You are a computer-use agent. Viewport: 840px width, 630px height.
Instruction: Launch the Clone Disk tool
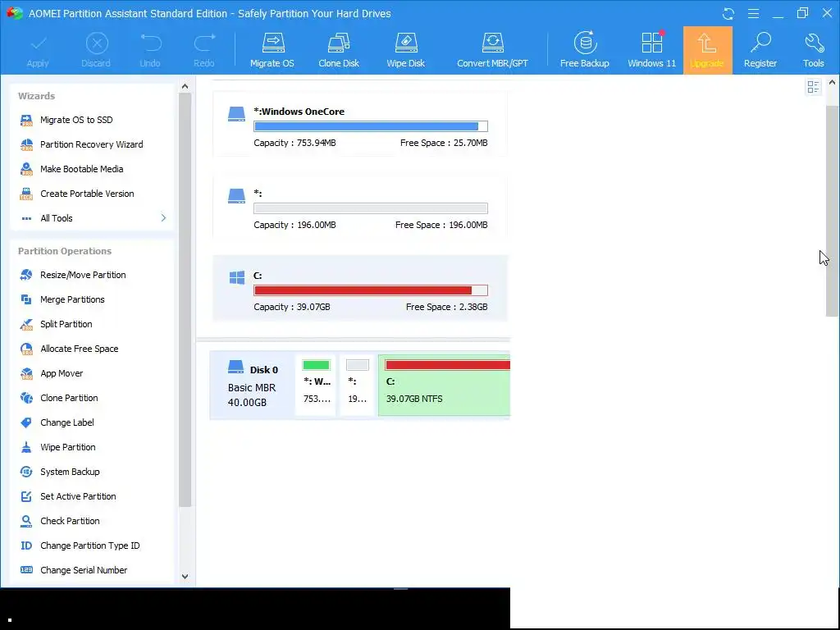(339, 50)
